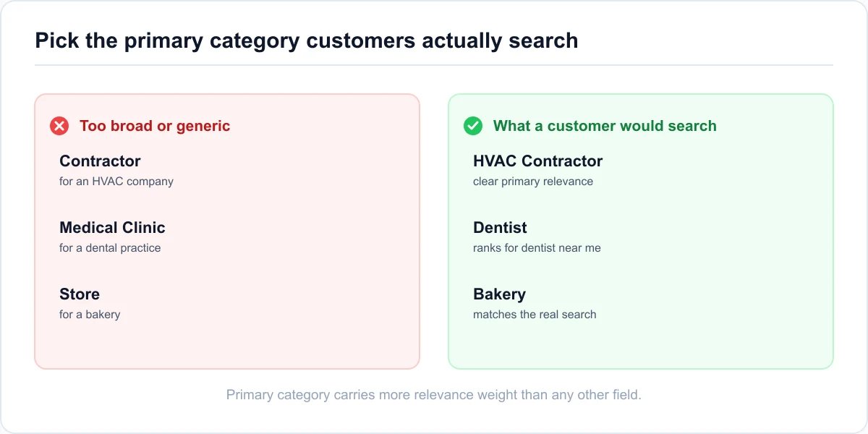The image size is (868, 434).
Task: Click 'What a customer would search' heading
Action: [605, 126]
